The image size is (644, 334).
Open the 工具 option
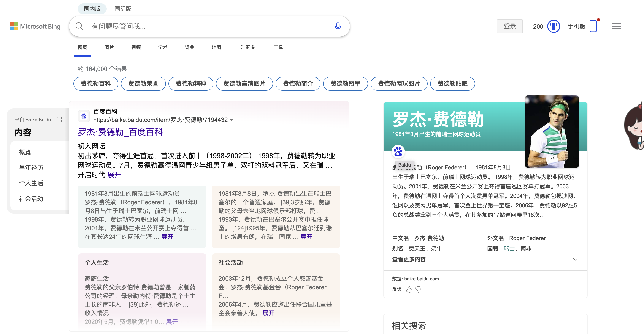[279, 47]
